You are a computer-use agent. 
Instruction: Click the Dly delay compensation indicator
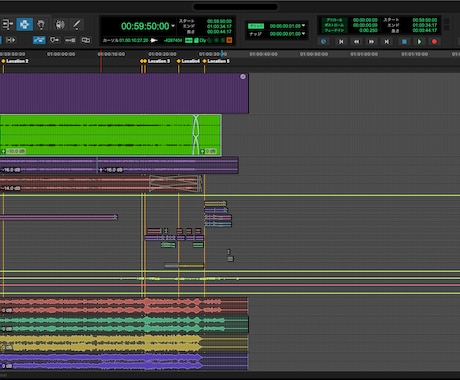203,40
